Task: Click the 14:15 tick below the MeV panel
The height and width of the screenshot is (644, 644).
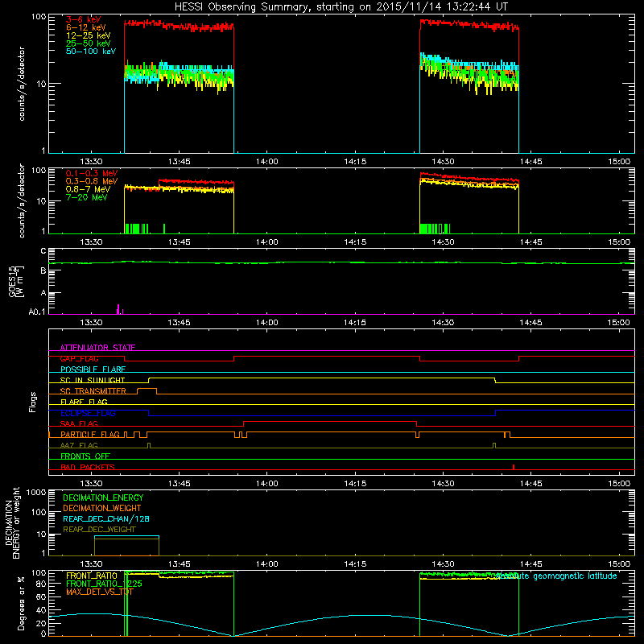Action: [x=355, y=242]
